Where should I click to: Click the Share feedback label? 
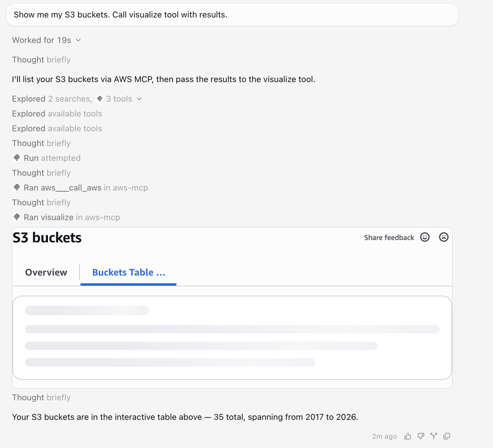pyautogui.click(x=389, y=238)
